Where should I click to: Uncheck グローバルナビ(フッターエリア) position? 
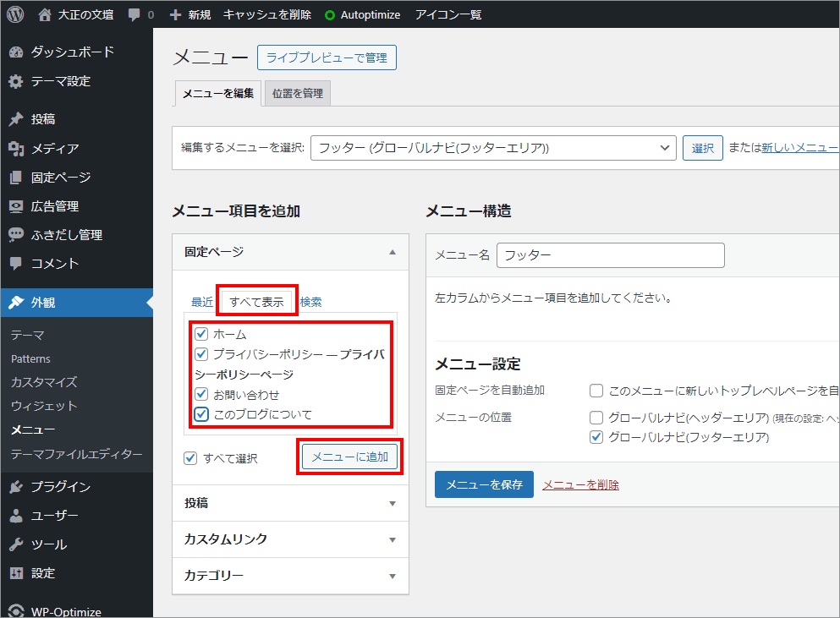click(x=596, y=437)
